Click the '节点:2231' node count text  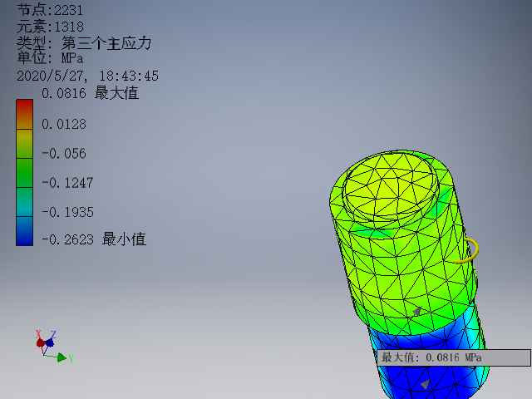point(50,10)
